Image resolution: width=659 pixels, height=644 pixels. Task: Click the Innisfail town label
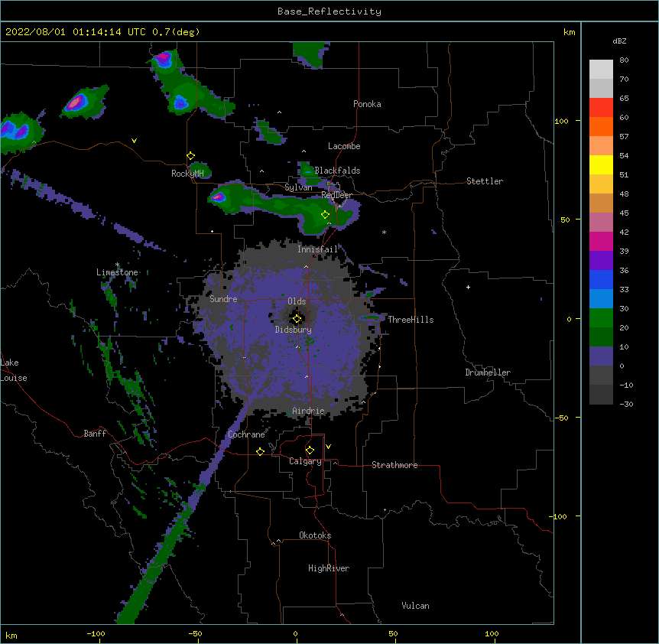pyautogui.click(x=318, y=249)
